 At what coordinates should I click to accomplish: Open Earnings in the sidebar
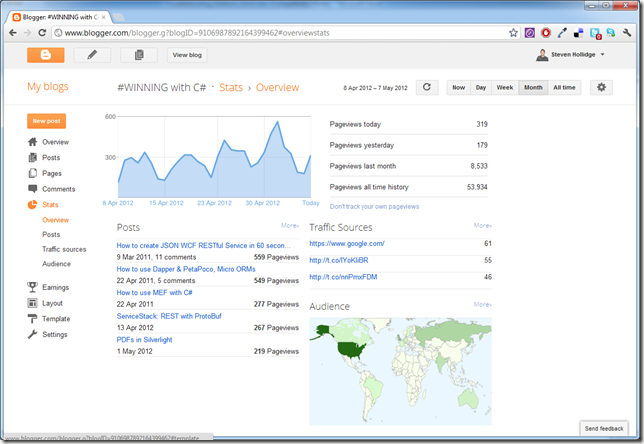click(x=55, y=288)
